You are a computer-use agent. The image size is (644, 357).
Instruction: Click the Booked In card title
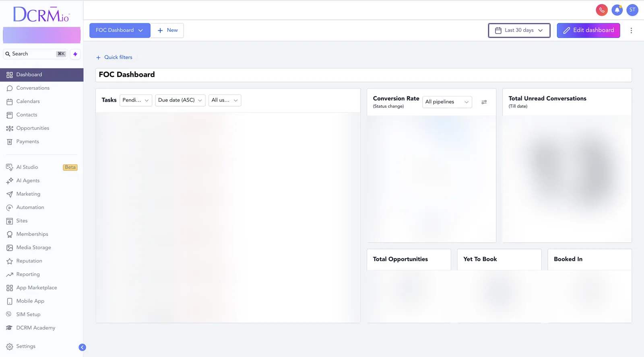(x=568, y=259)
